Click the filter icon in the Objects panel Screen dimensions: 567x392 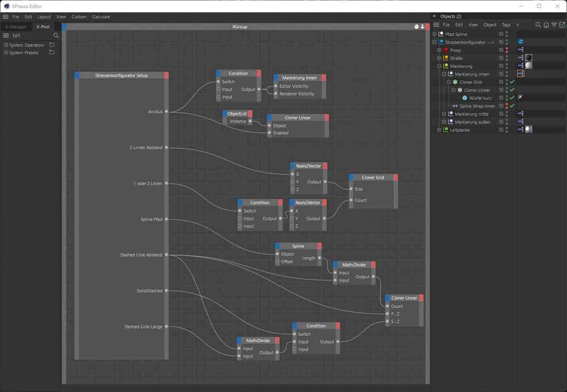[554, 25]
